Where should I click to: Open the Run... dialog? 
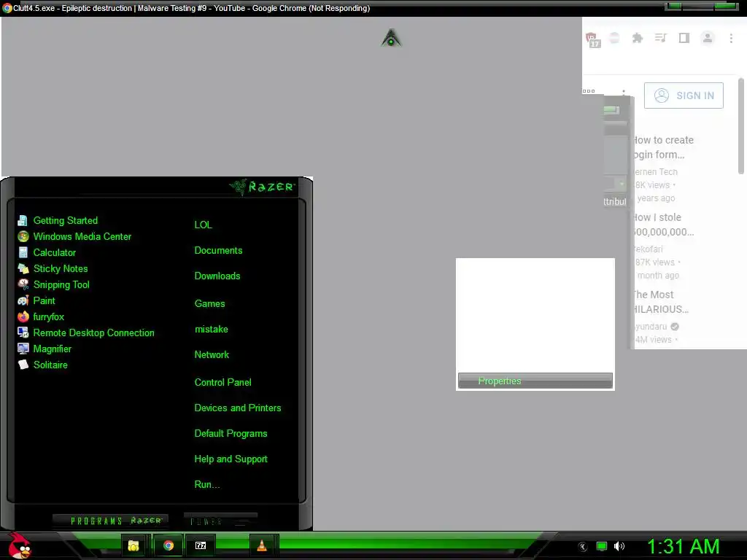coord(206,485)
